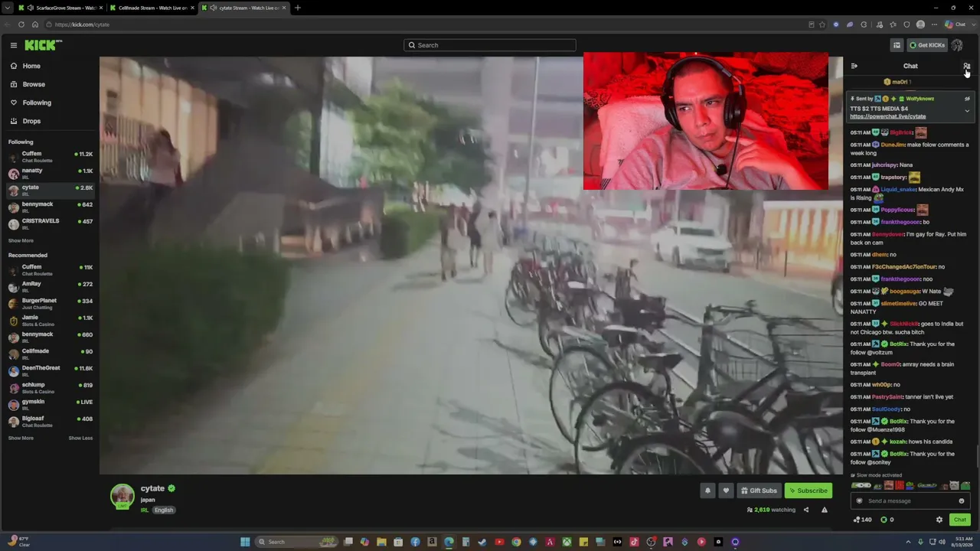Expand Recommended list with Show More
This screenshot has height=551, width=980.
click(21, 438)
